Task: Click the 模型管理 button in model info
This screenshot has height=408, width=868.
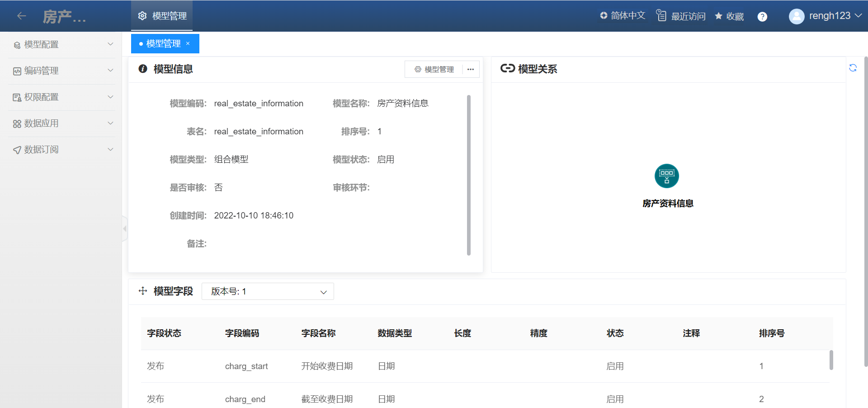Action: pyautogui.click(x=434, y=69)
